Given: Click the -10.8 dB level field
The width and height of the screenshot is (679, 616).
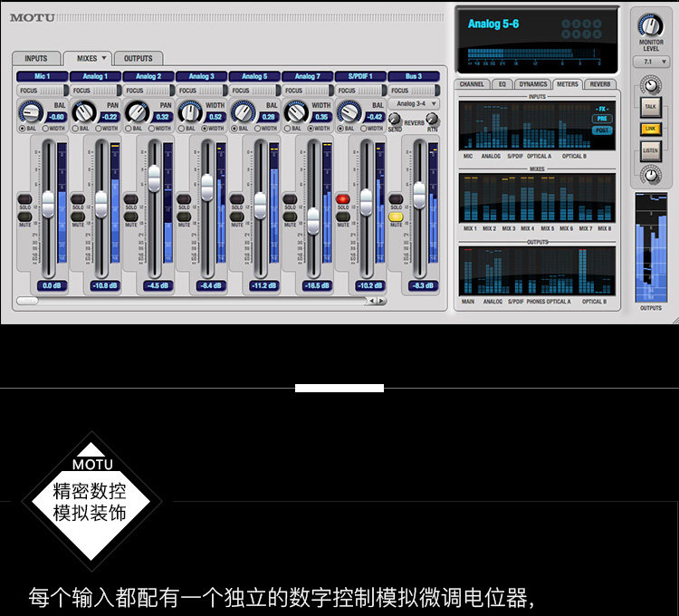Looking at the screenshot, I should [105, 285].
